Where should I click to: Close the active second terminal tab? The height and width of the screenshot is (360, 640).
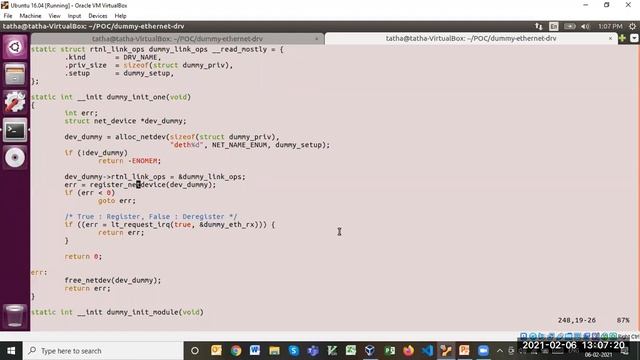coord(610,38)
